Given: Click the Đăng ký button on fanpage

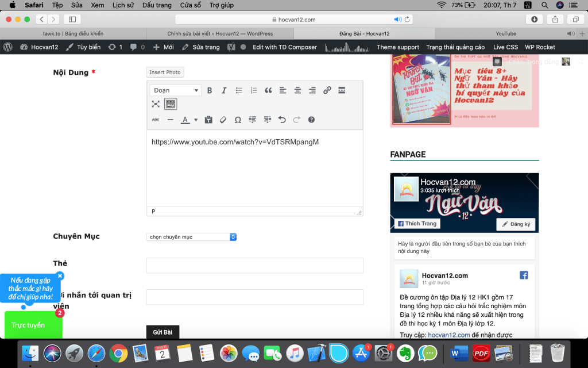Looking at the screenshot, I should 516,224.
